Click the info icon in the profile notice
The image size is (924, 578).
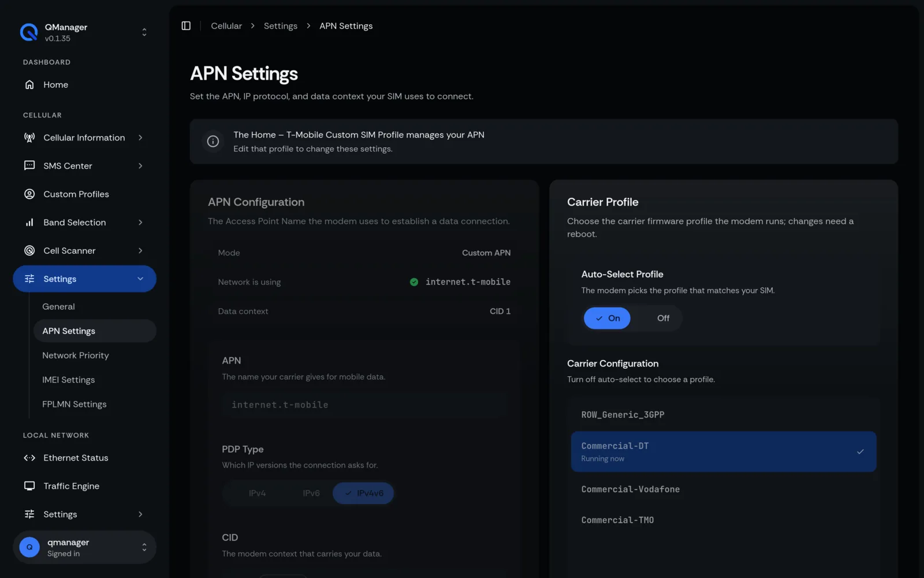(x=213, y=142)
